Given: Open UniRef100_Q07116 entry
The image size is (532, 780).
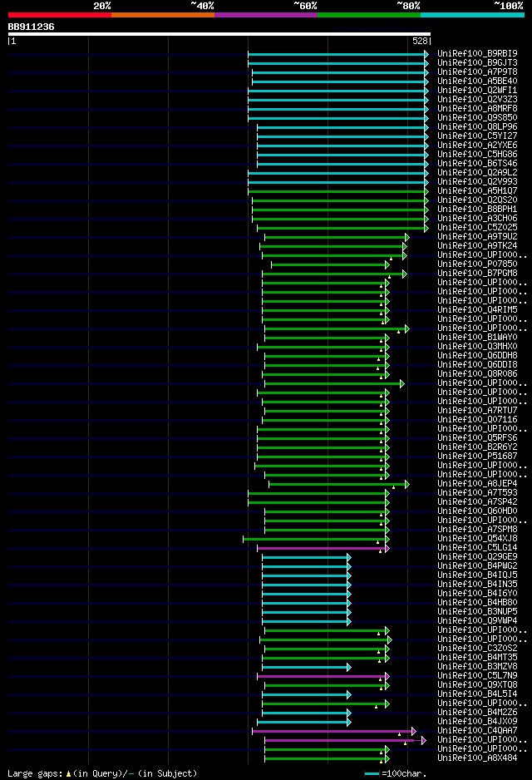Looking at the screenshot, I should click(x=477, y=419).
